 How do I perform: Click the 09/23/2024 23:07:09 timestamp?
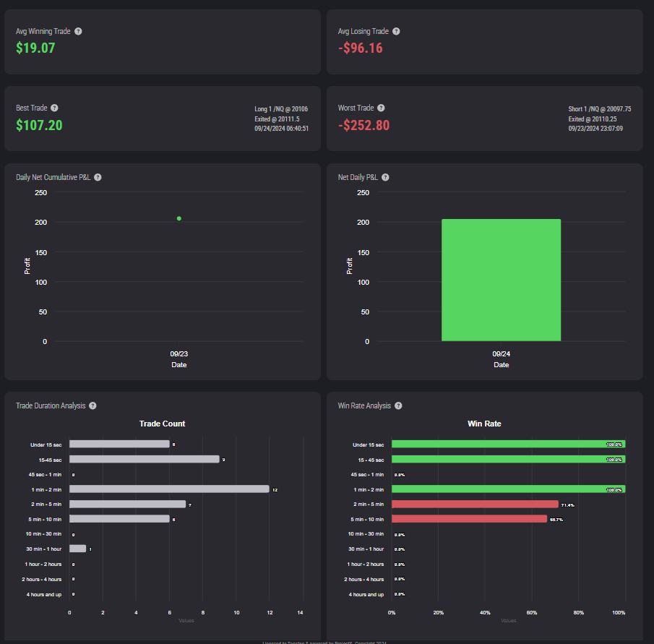[595, 129]
